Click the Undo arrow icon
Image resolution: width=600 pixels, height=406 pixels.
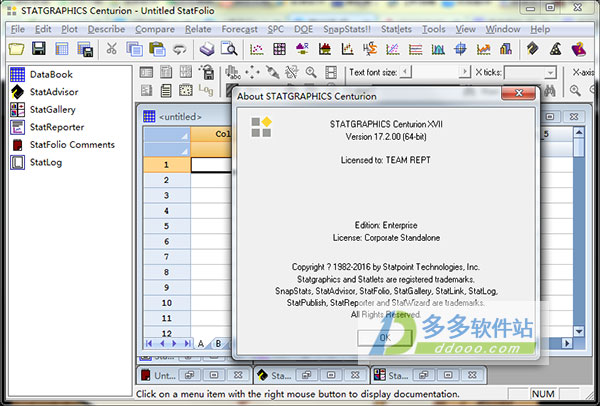tap(179, 49)
